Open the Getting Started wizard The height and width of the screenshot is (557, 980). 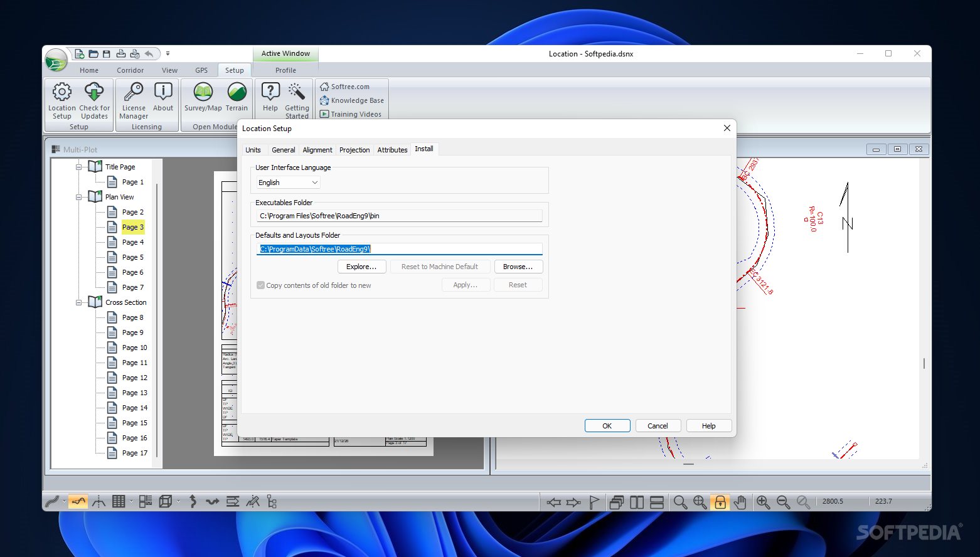point(297,100)
